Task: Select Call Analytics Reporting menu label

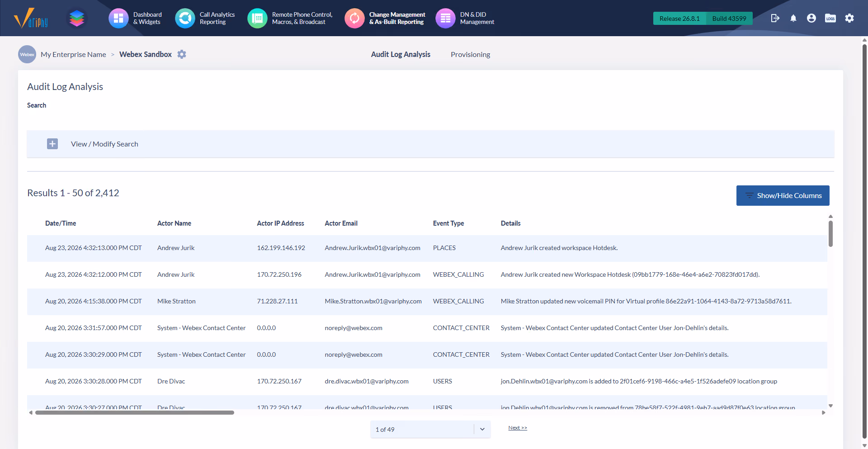Action: click(x=217, y=18)
